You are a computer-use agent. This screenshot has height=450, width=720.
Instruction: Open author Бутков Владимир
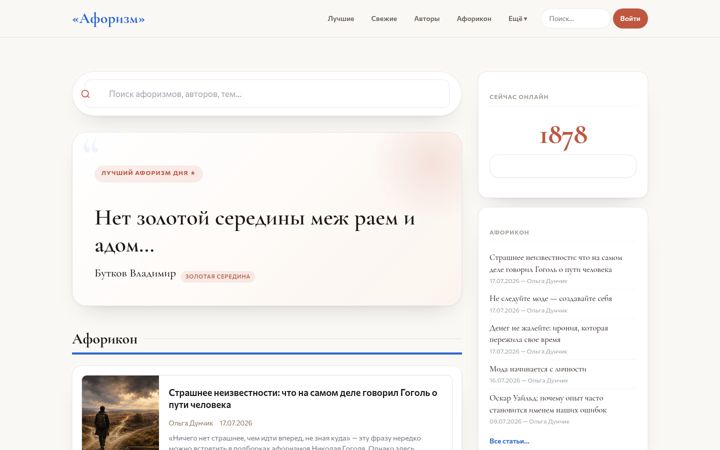[135, 274]
